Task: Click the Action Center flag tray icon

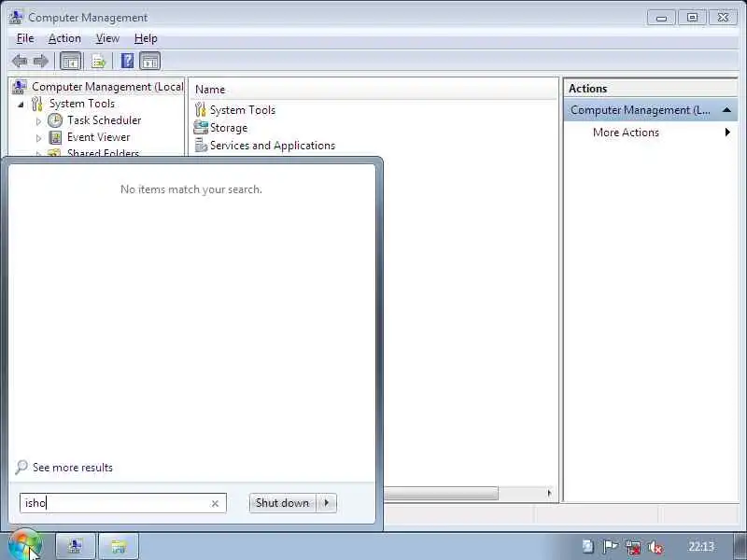Action: 611,547
